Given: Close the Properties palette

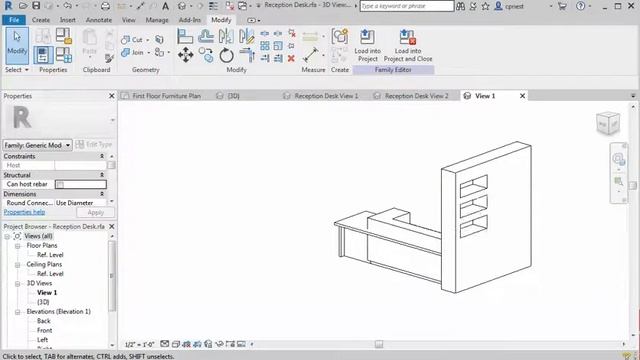Looking at the screenshot, I should click(111, 96).
